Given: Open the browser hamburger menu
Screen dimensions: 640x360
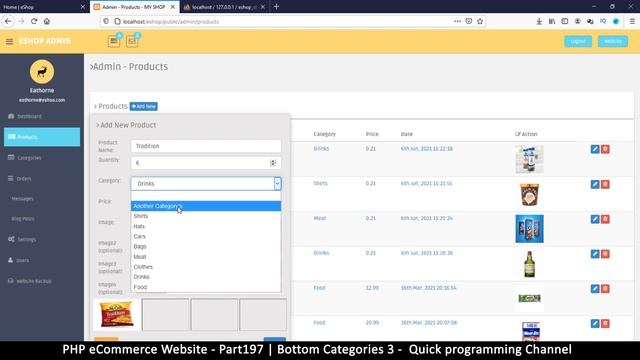Looking at the screenshot, I should coord(632,21).
